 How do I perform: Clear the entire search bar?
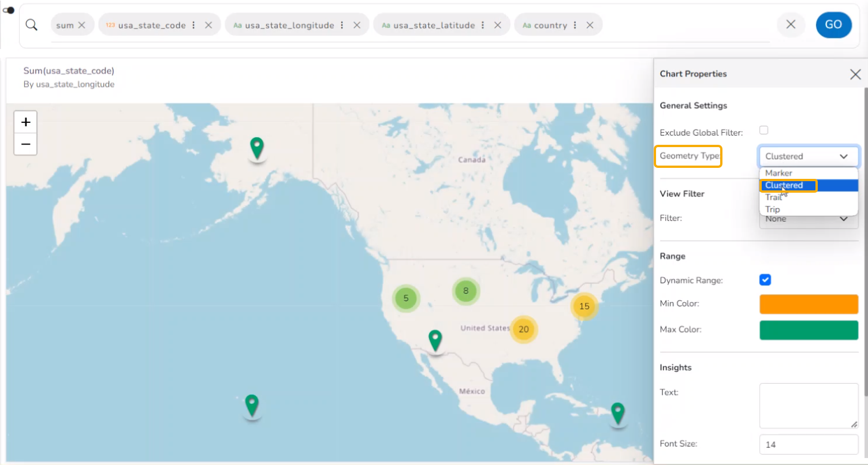[791, 25]
